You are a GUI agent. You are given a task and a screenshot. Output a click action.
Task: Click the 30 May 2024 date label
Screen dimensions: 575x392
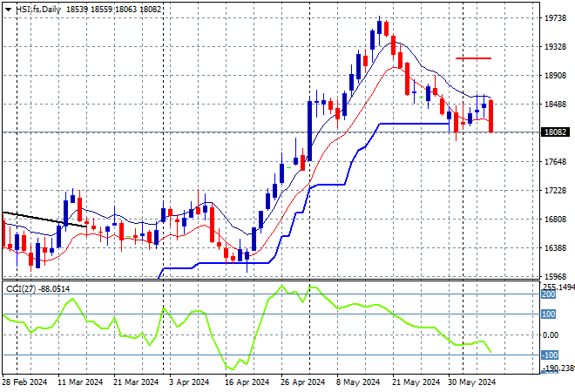[x=473, y=382]
